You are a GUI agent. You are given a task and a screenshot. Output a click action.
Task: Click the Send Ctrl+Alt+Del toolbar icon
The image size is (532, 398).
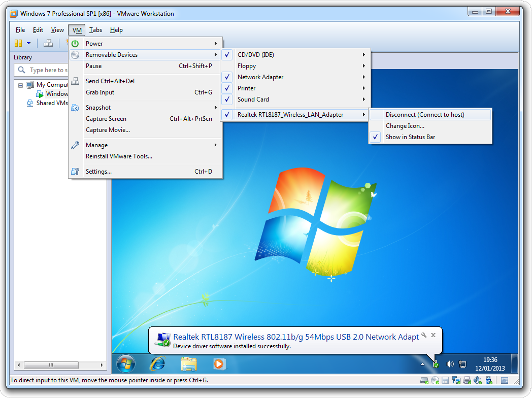(x=48, y=43)
